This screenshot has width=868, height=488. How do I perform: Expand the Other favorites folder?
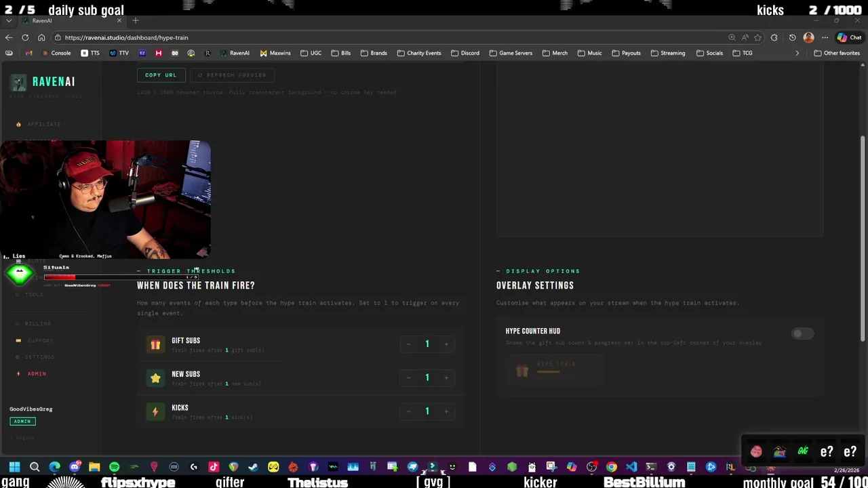point(837,53)
